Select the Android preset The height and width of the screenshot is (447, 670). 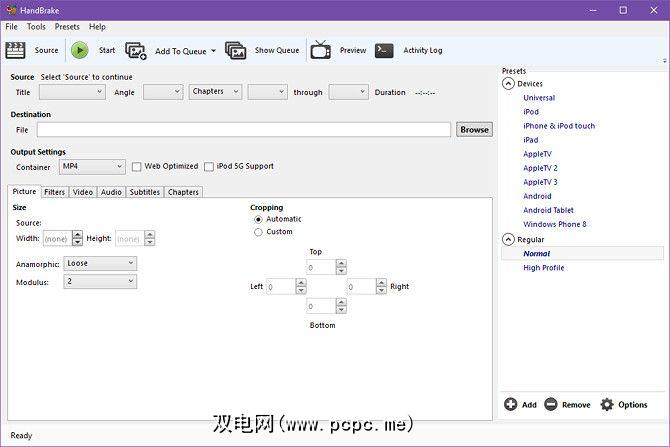537,196
